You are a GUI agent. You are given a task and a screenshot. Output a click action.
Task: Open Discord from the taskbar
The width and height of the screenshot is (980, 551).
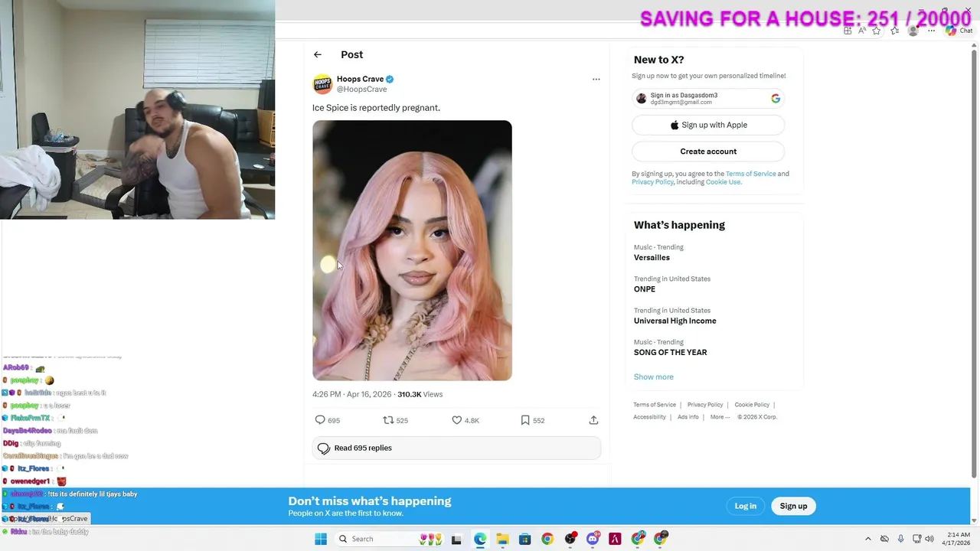(x=593, y=539)
